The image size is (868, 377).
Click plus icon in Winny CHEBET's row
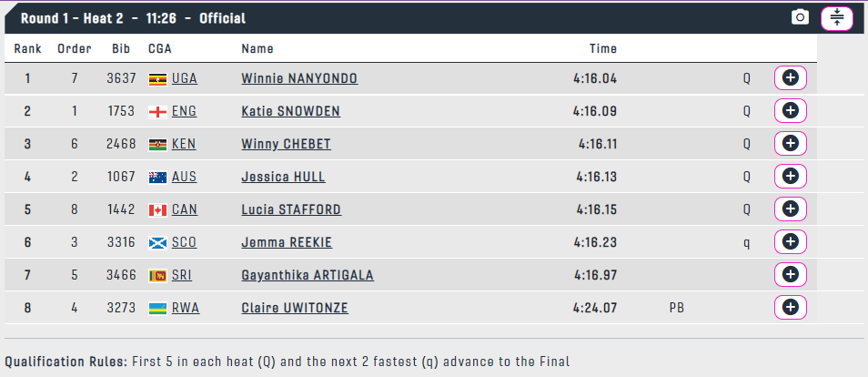[790, 144]
